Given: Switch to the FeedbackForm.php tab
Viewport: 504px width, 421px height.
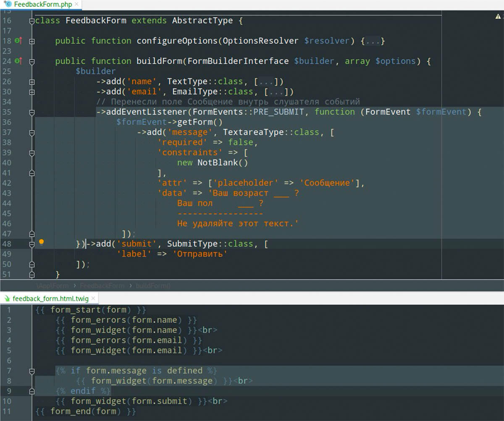Looking at the screenshot, I should 43,5.
